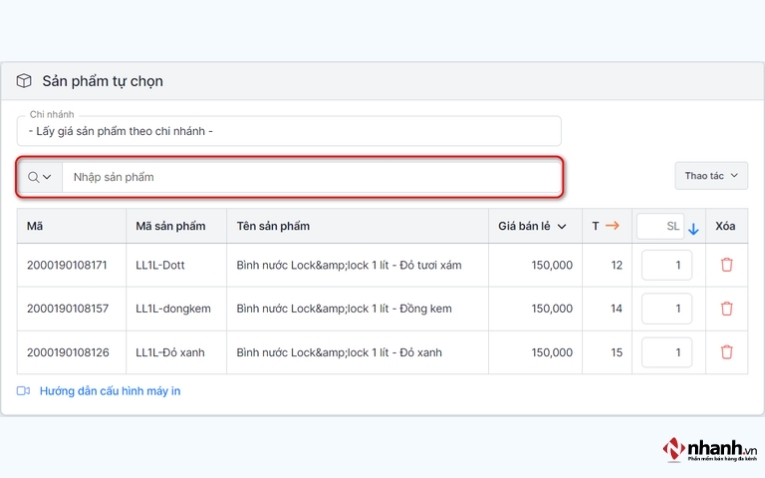Remove the LL1L-Đỏ xanh row with trash icon

click(726, 352)
